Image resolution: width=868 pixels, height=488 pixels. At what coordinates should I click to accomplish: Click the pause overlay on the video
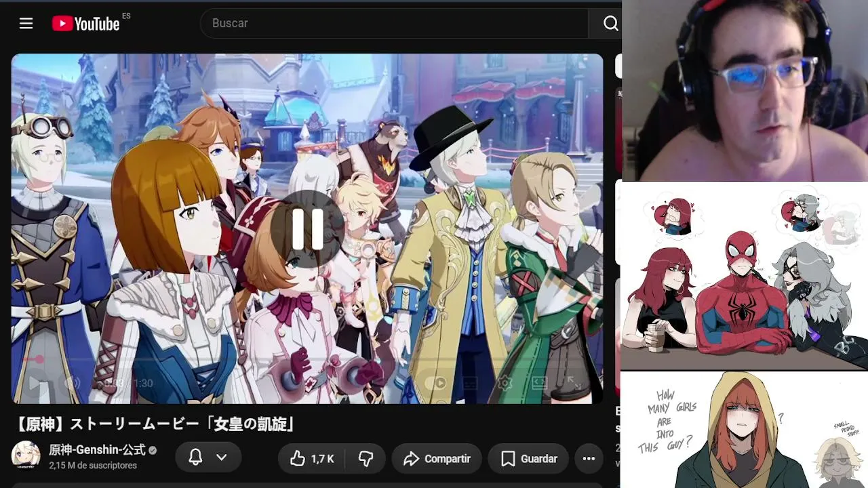click(x=307, y=228)
